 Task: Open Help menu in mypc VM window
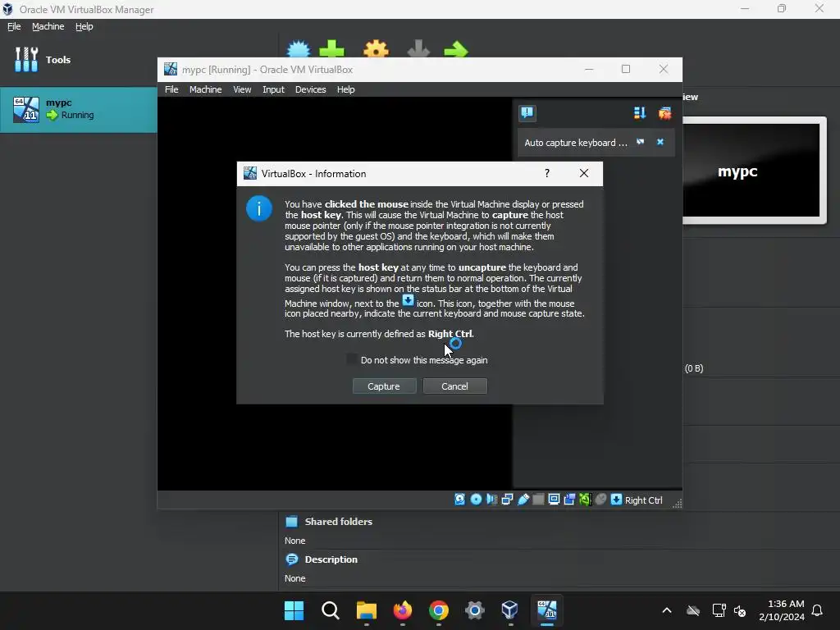click(345, 89)
